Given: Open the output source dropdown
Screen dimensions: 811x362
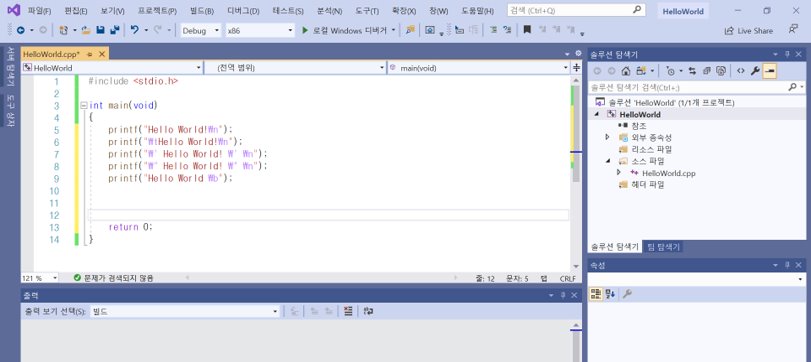Looking at the screenshot, I should [185, 311].
